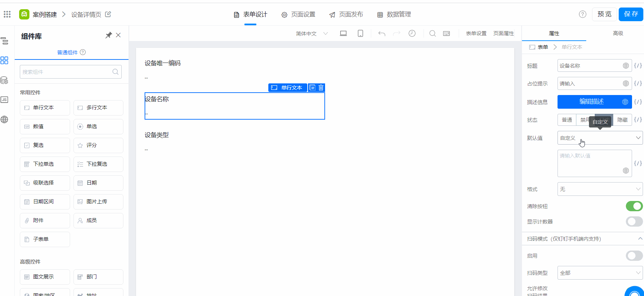This screenshot has height=296, width=644.
Task: Bind variable for 占位提示 with braces icon
Action: point(638,83)
